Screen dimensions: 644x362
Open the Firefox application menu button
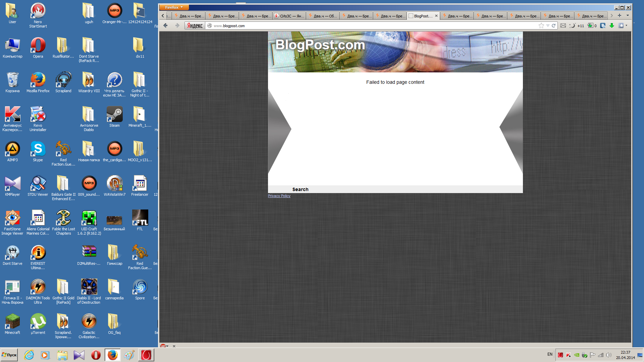[174, 7]
